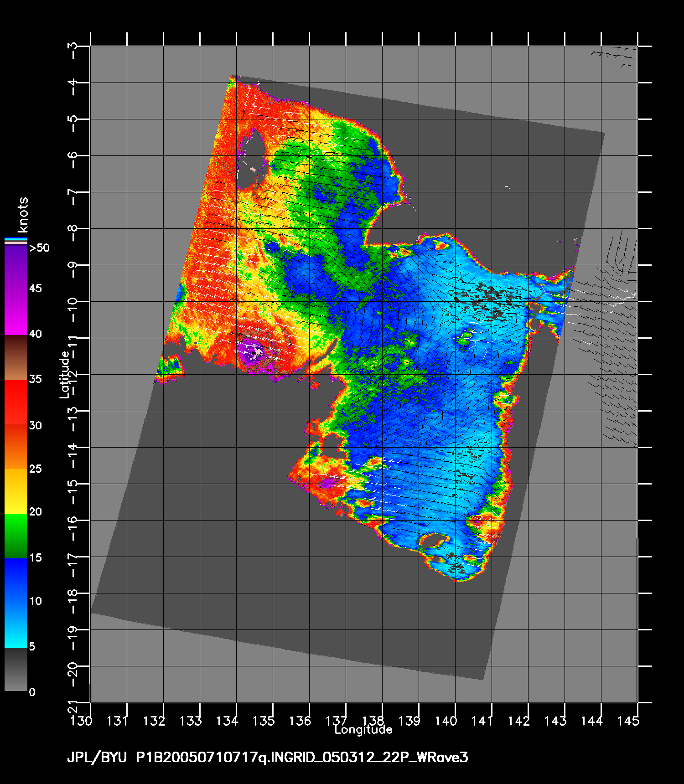Image resolution: width=684 pixels, height=784 pixels.
Task: Pick the purple 45-50 knots color segment
Action: pyautogui.click(x=16, y=268)
